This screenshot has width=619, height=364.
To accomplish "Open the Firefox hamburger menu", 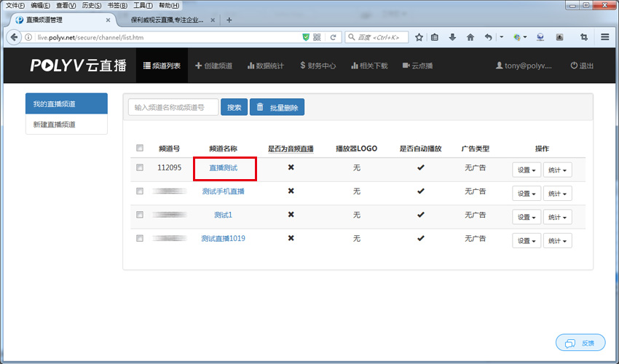I will click(x=605, y=37).
